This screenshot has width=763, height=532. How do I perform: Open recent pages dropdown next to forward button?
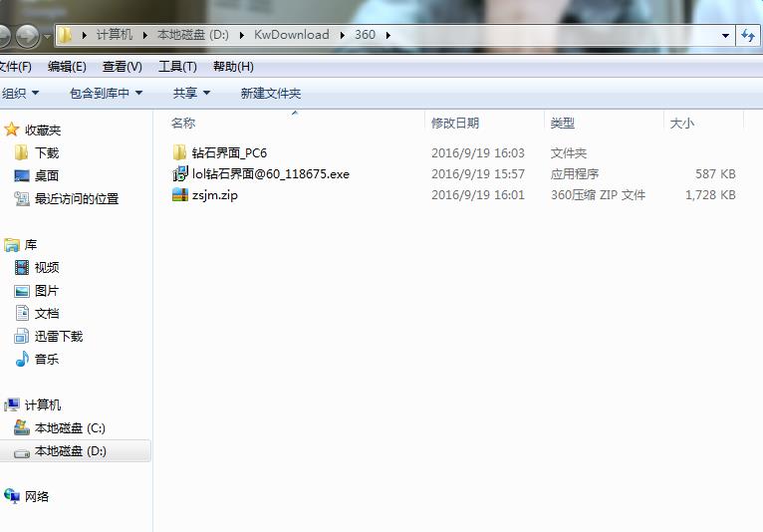tap(47, 36)
